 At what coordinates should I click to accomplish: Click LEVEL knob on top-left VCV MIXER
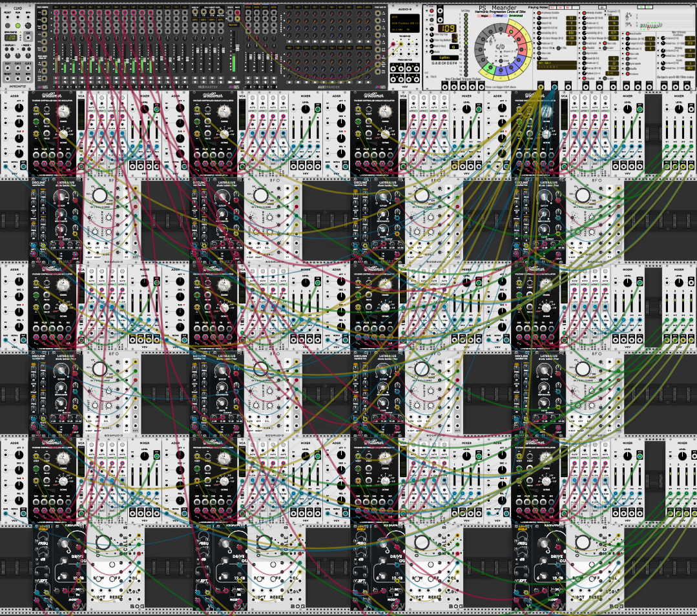pos(145,109)
